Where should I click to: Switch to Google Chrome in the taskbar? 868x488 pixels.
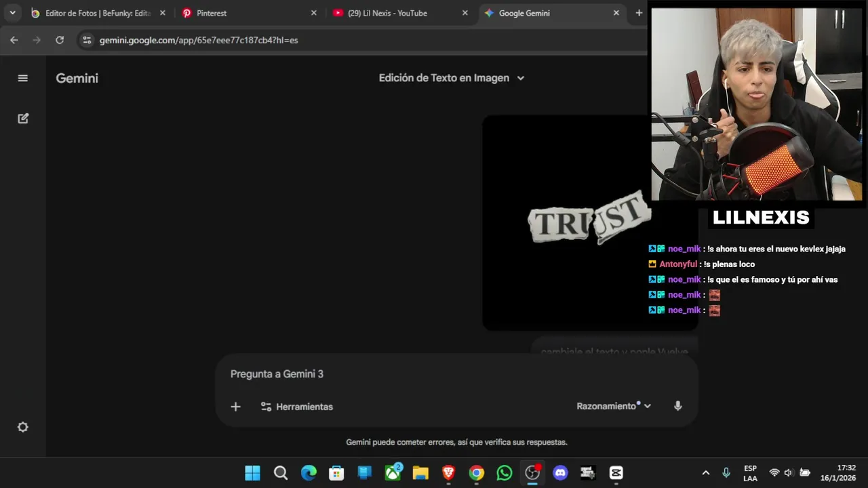click(x=477, y=473)
